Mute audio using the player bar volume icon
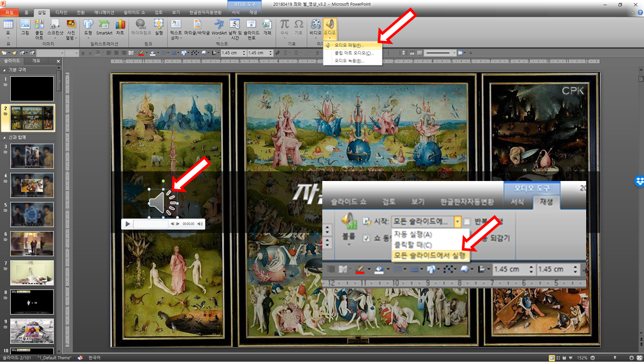 [x=200, y=224]
